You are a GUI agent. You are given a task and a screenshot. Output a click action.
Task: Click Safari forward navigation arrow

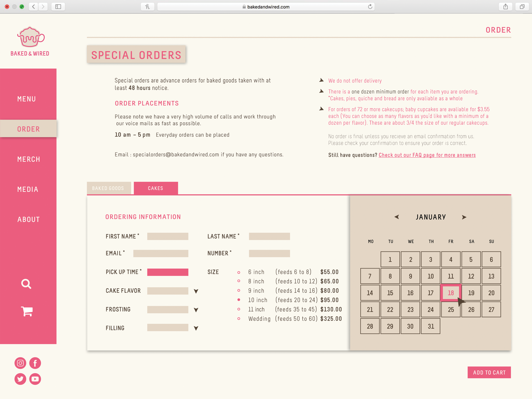pos(43,7)
